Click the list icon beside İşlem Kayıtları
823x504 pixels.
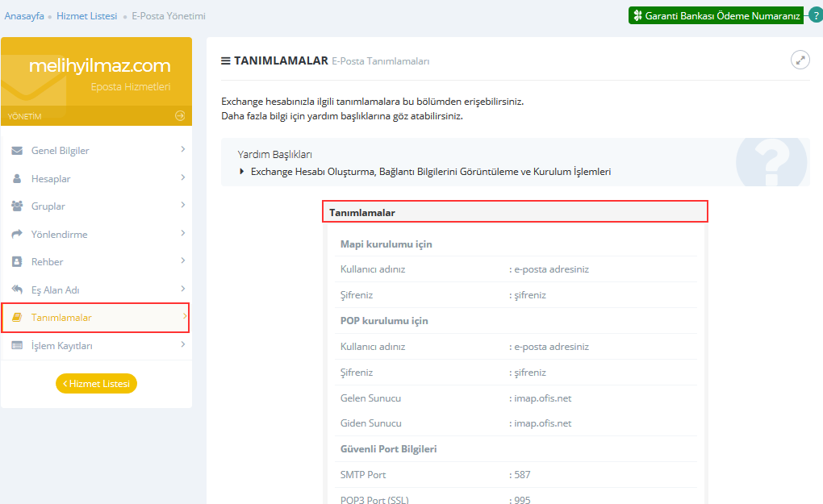(x=17, y=346)
